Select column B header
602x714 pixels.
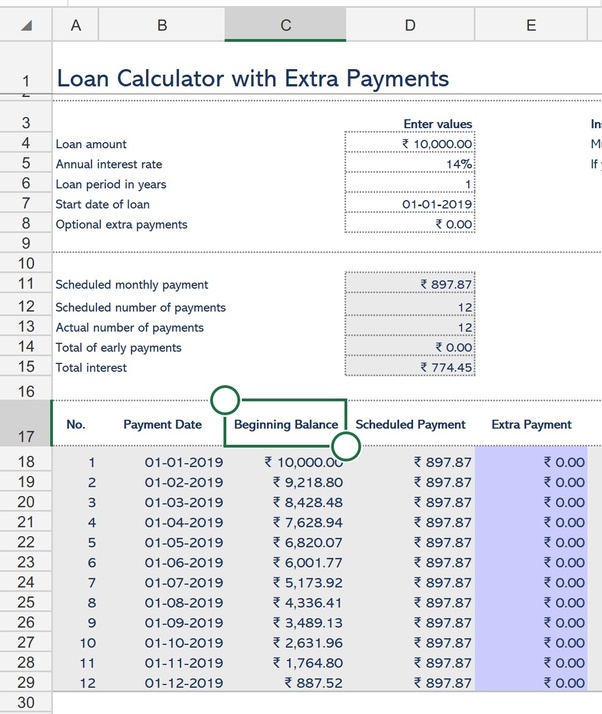click(x=162, y=25)
